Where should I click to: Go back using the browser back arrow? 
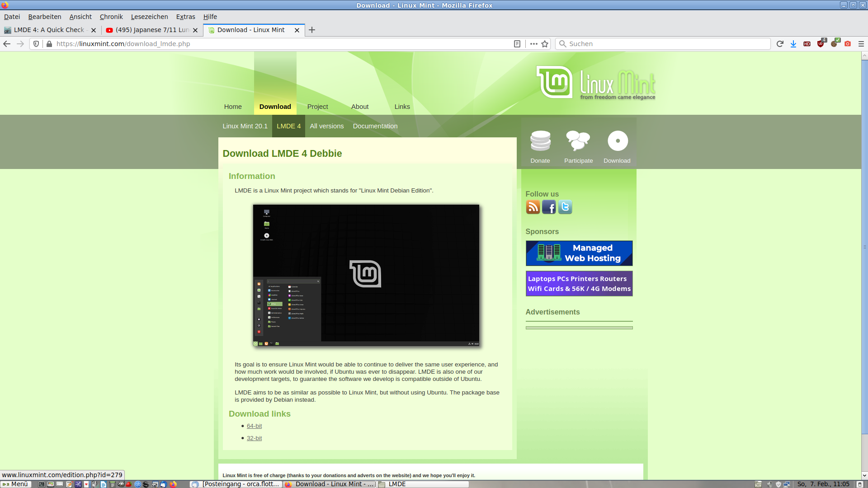click(x=7, y=44)
